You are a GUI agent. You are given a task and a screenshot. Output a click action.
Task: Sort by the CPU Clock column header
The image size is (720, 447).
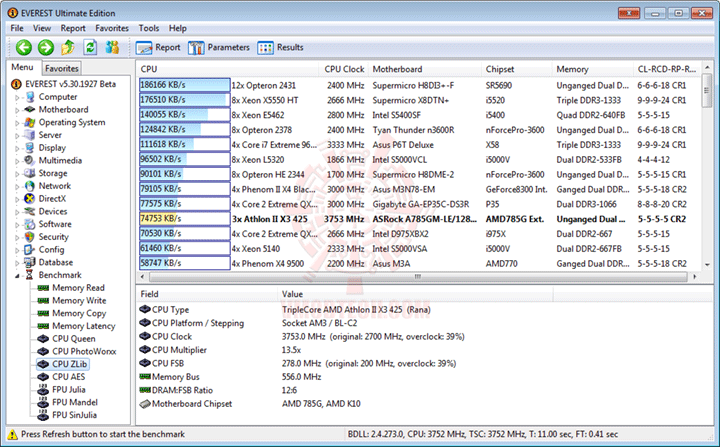click(344, 69)
